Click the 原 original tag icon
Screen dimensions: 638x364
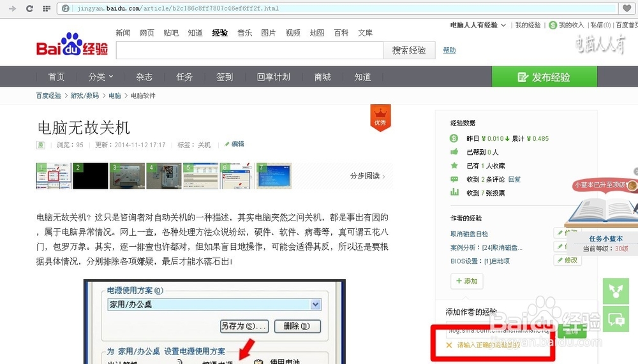[x=41, y=145]
